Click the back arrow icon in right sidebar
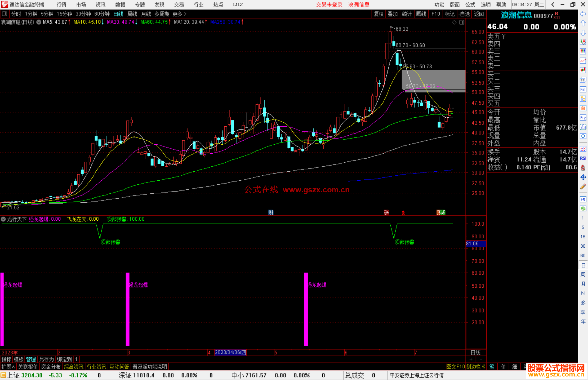This screenshot has width=588, height=380. tap(583, 14)
